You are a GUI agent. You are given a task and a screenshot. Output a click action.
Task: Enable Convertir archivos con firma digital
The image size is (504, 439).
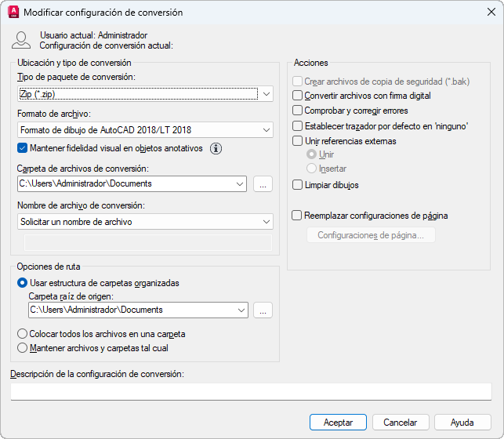297,96
